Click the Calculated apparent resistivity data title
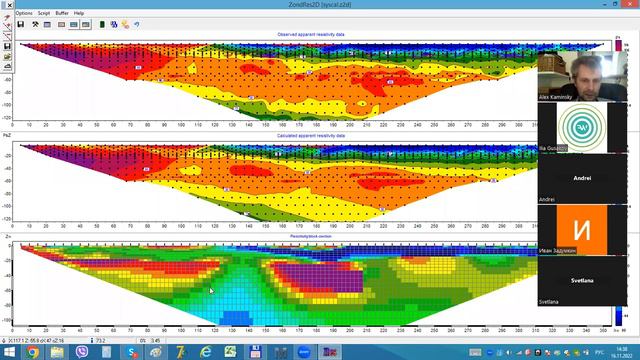Viewport: 640px width, 360px height. click(311, 136)
